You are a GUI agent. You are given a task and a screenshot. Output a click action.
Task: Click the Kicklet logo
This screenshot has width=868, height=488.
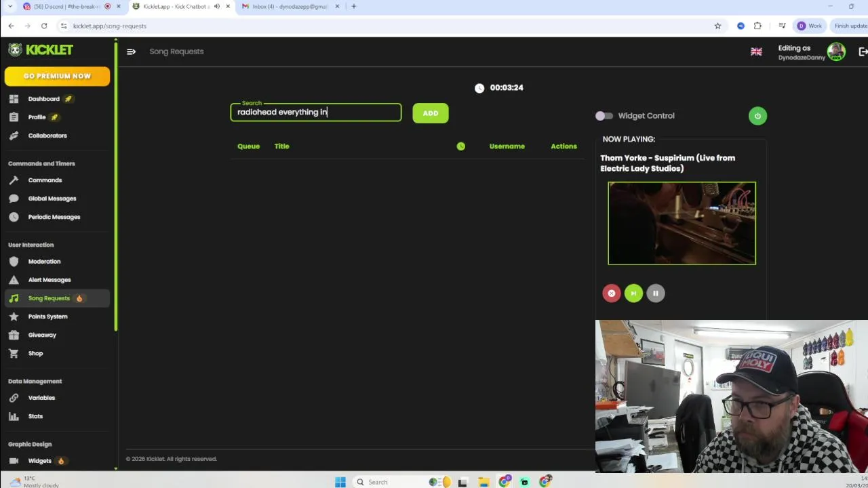(41, 50)
